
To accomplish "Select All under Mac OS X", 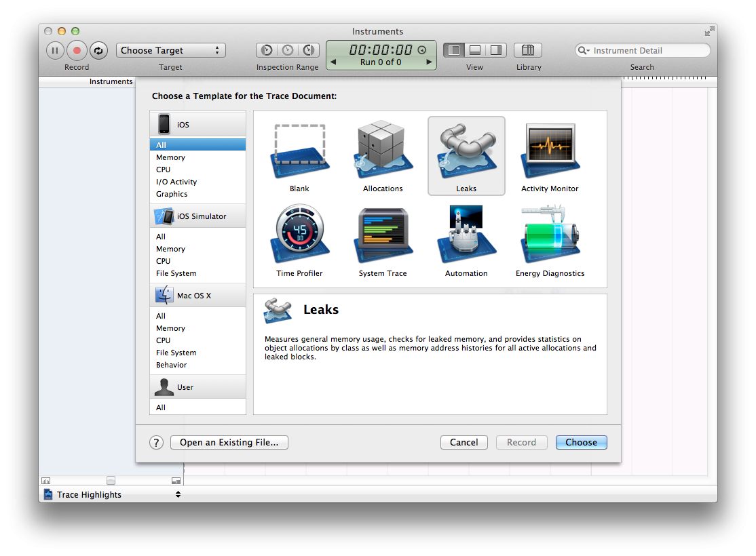I will (x=197, y=316).
